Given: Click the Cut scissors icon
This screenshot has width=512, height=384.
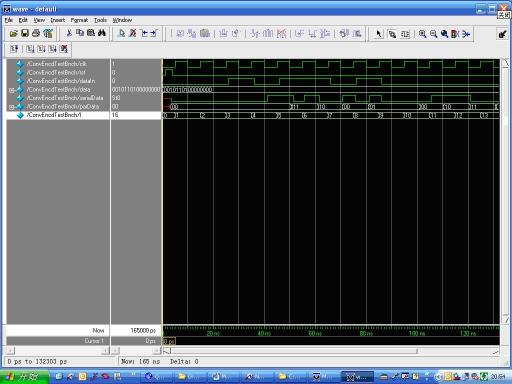Looking at the screenshot, I should point(69,33).
